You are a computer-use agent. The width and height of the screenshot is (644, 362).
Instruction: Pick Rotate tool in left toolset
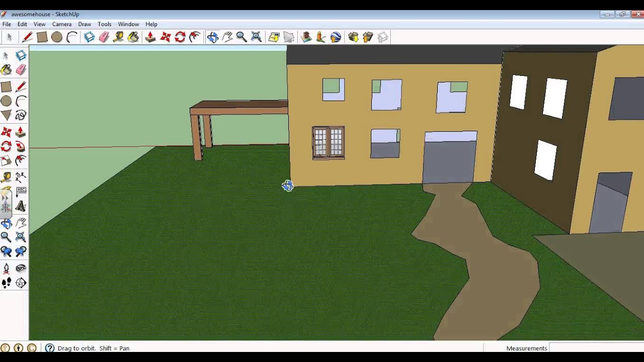coord(6,146)
